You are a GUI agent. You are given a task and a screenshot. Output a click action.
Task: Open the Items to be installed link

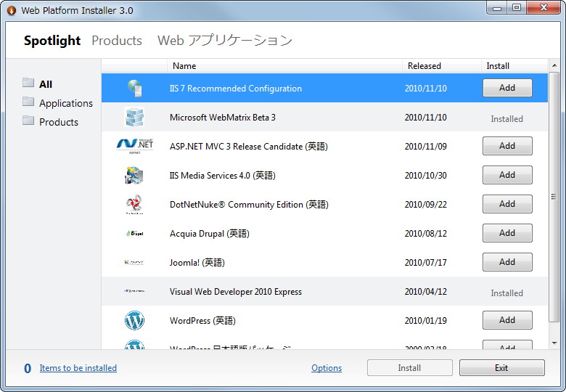click(78, 368)
